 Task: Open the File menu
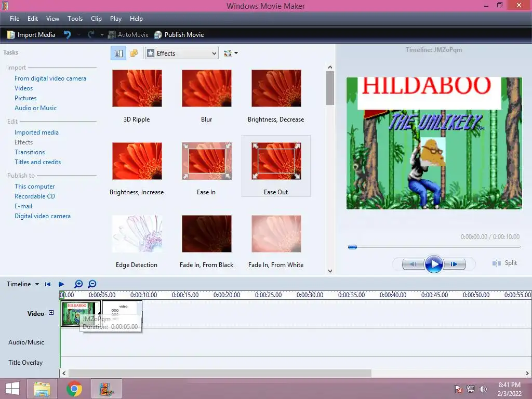(14, 19)
